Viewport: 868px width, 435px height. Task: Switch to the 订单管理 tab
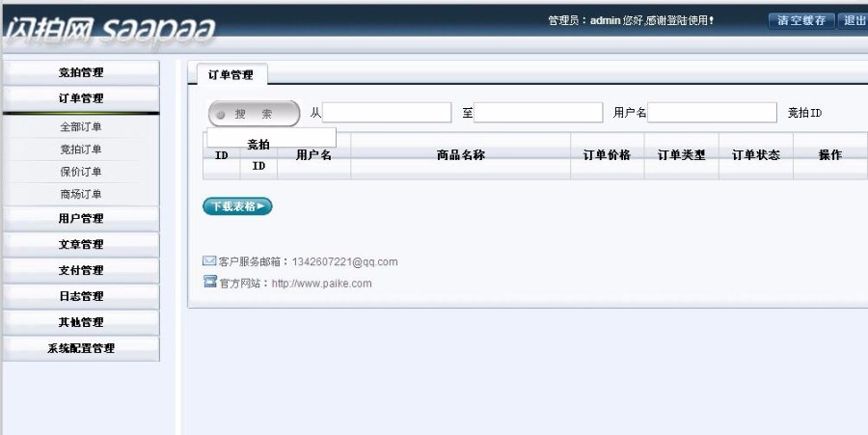point(231,74)
